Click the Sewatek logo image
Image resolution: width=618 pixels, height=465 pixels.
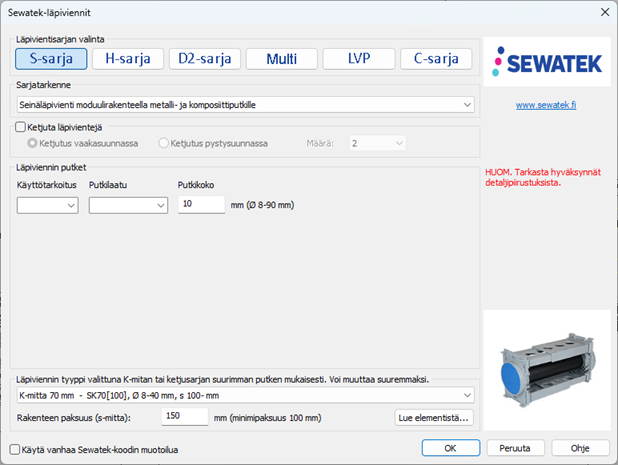point(545,64)
